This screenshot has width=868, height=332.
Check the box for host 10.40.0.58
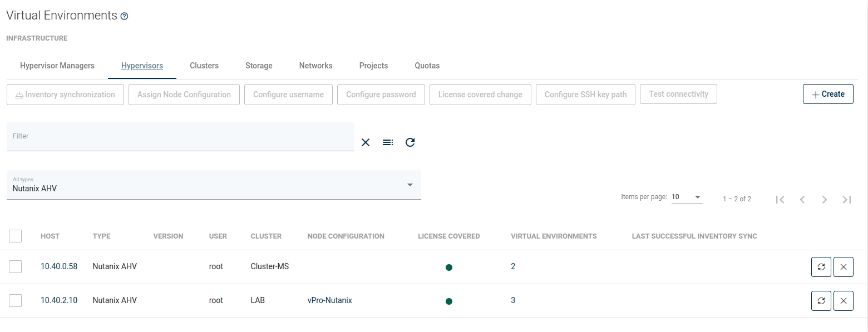click(16, 267)
